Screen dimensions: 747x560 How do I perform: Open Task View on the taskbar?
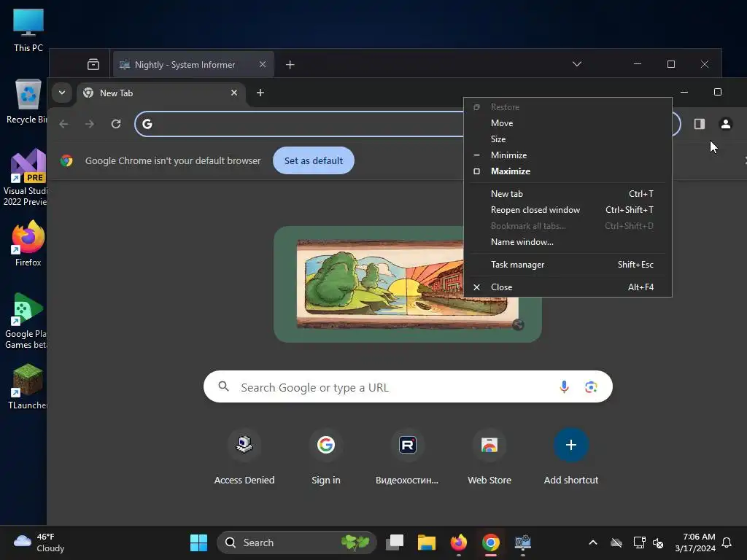pos(395,542)
